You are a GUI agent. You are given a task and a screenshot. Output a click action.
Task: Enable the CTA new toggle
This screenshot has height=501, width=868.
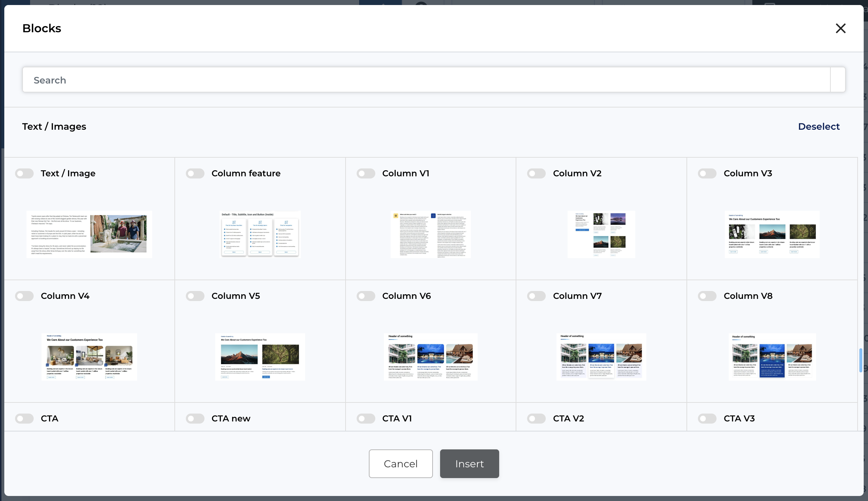pos(195,419)
